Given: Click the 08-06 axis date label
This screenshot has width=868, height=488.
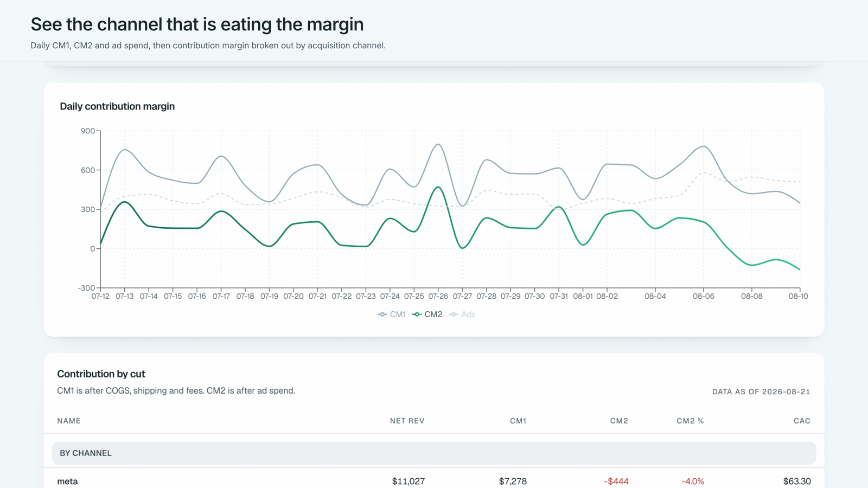Looking at the screenshot, I should tap(703, 296).
